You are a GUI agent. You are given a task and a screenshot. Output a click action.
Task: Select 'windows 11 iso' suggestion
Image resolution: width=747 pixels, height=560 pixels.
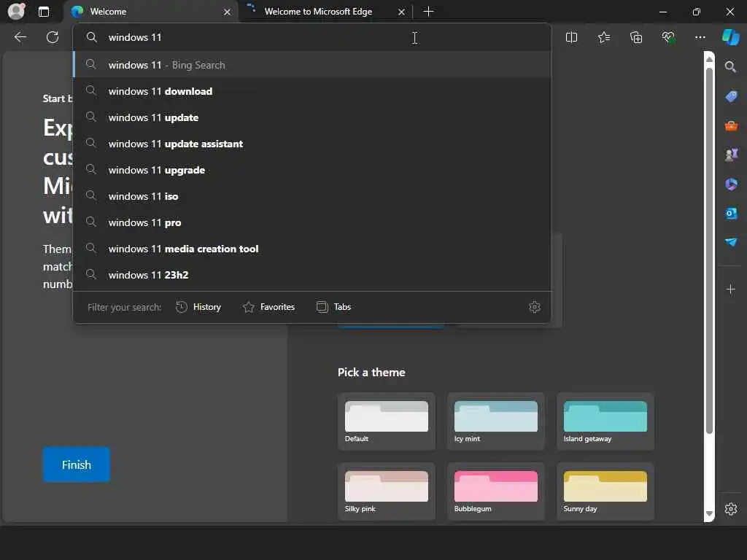pos(312,195)
